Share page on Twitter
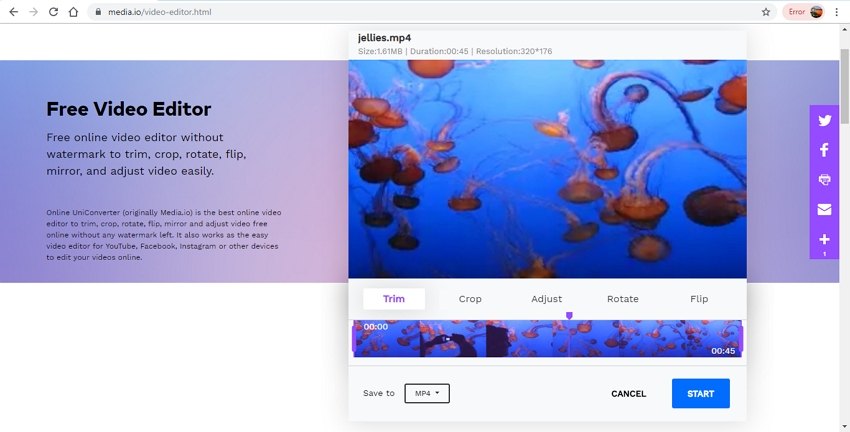This screenshot has height=432, width=850. [824, 120]
